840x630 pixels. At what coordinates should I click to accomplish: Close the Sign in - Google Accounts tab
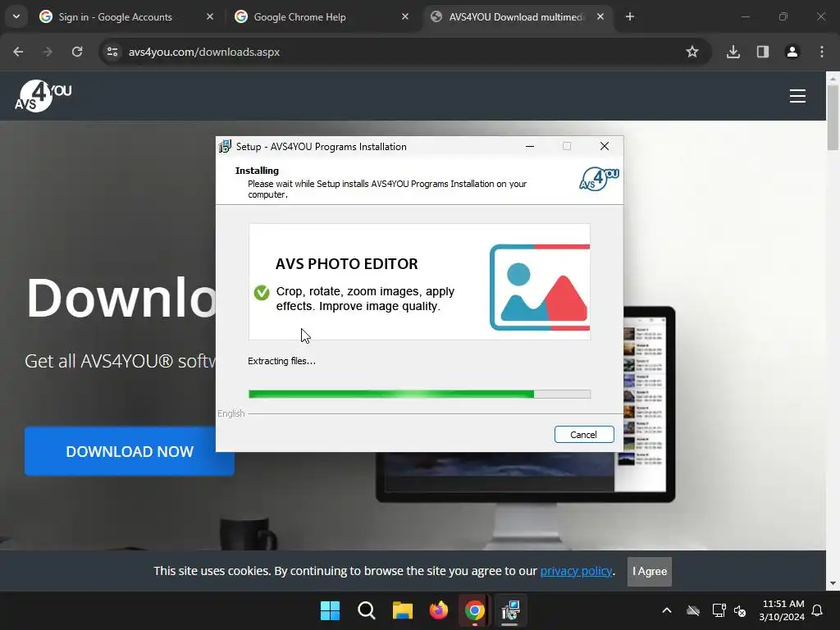coord(210,16)
